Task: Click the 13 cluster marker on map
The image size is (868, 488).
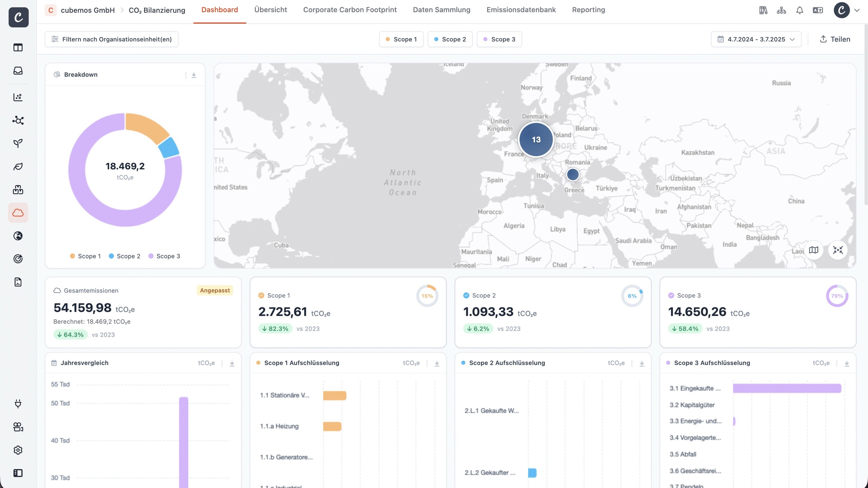Action: point(536,140)
